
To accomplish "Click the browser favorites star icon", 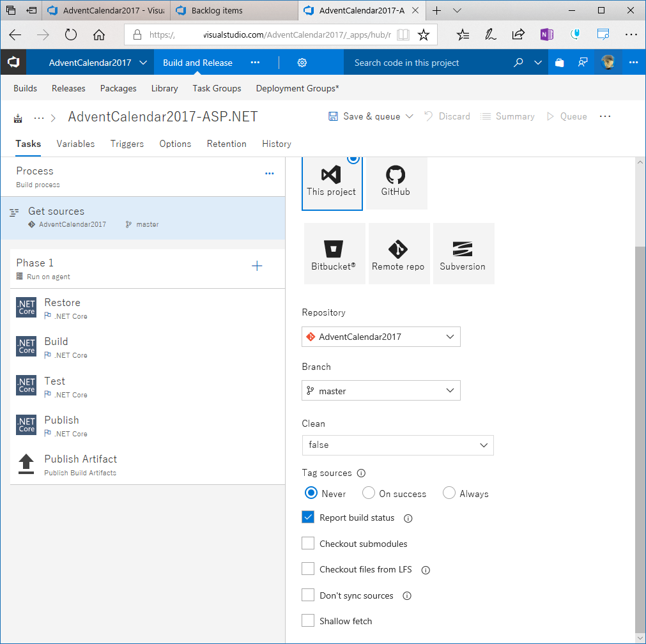I will tap(423, 34).
